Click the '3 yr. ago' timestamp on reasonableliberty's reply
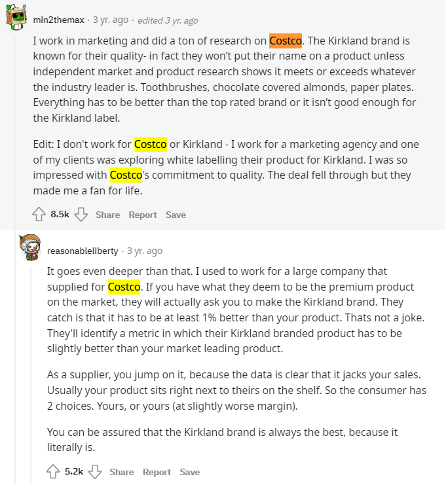 coord(145,251)
